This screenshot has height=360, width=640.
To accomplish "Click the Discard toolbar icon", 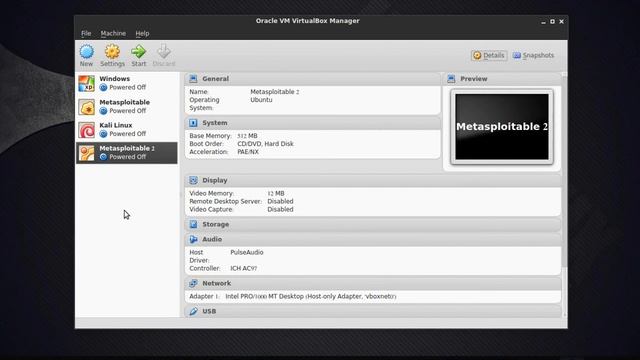I will pos(164,52).
